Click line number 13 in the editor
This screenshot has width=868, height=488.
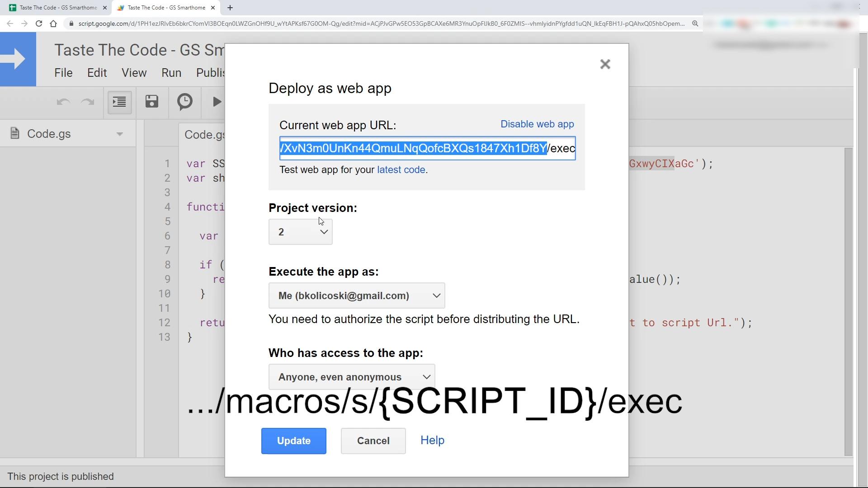click(164, 337)
